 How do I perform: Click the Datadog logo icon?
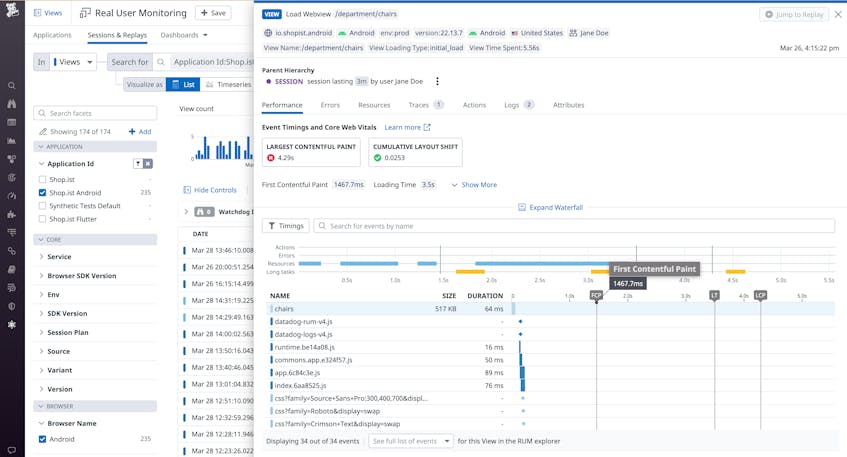pyautogui.click(x=12, y=9)
